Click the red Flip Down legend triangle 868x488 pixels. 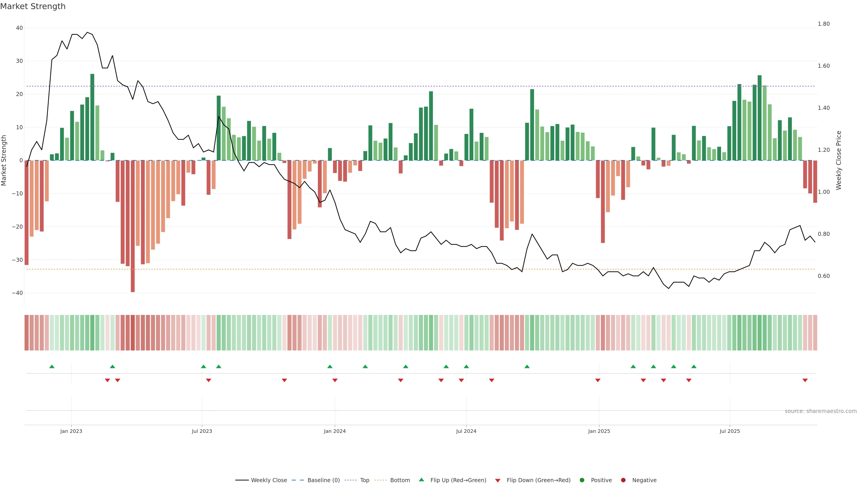tap(498, 481)
